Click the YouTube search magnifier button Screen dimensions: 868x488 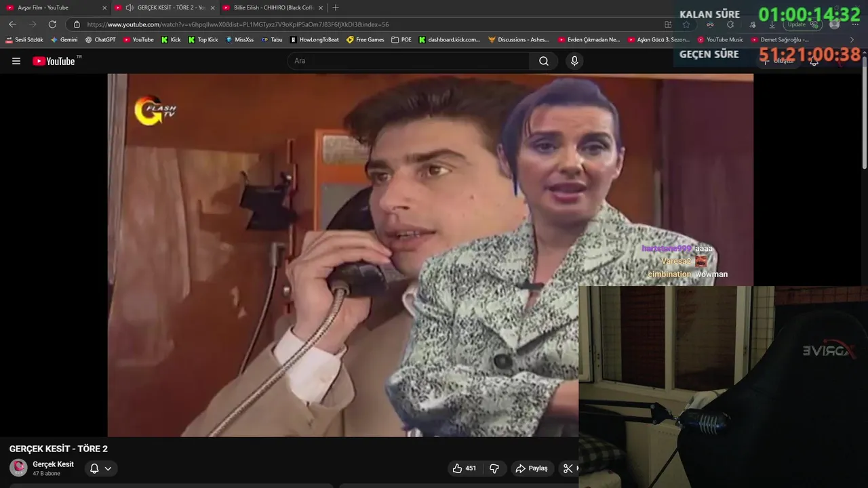(x=543, y=61)
